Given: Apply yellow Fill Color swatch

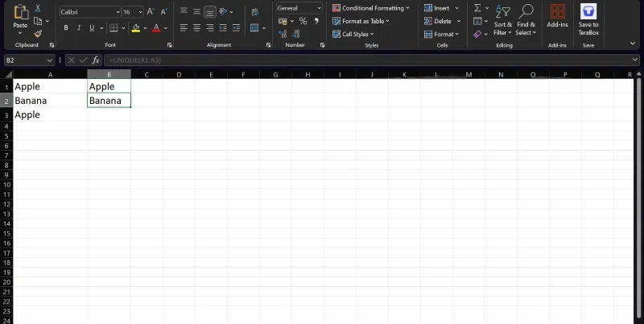Looking at the screenshot, I should click(136, 28).
